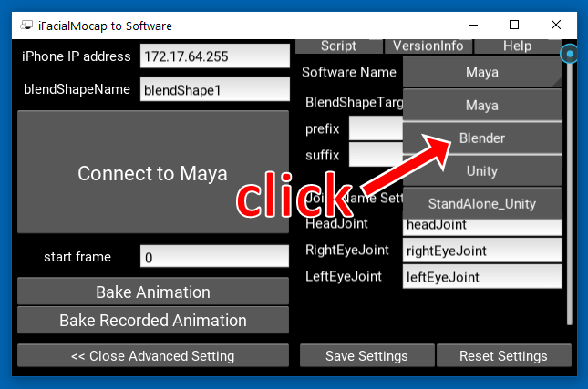Click the Bake Animation button
The height and width of the screenshot is (389, 588).
click(153, 292)
